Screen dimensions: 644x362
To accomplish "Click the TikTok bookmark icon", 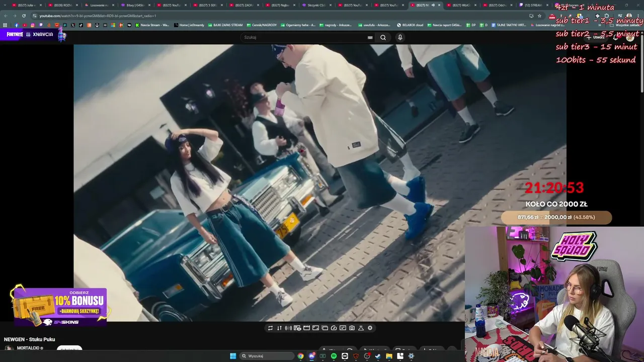I will tap(81, 25).
